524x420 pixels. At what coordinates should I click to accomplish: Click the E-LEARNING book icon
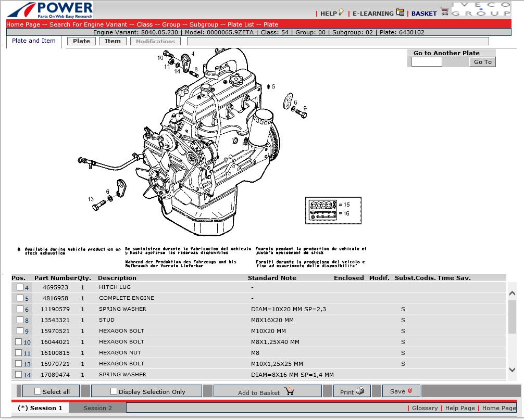pyautogui.click(x=400, y=12)
